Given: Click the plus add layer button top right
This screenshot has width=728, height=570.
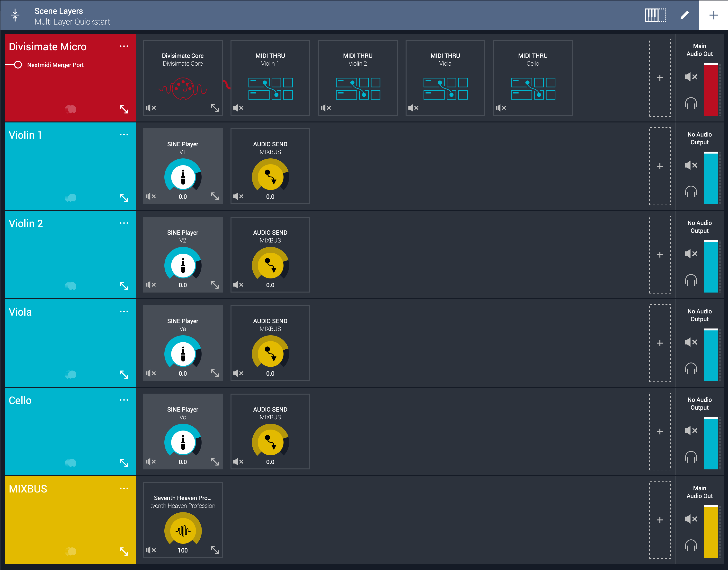Looking at the screenshot, I should [x=713, y=15].
